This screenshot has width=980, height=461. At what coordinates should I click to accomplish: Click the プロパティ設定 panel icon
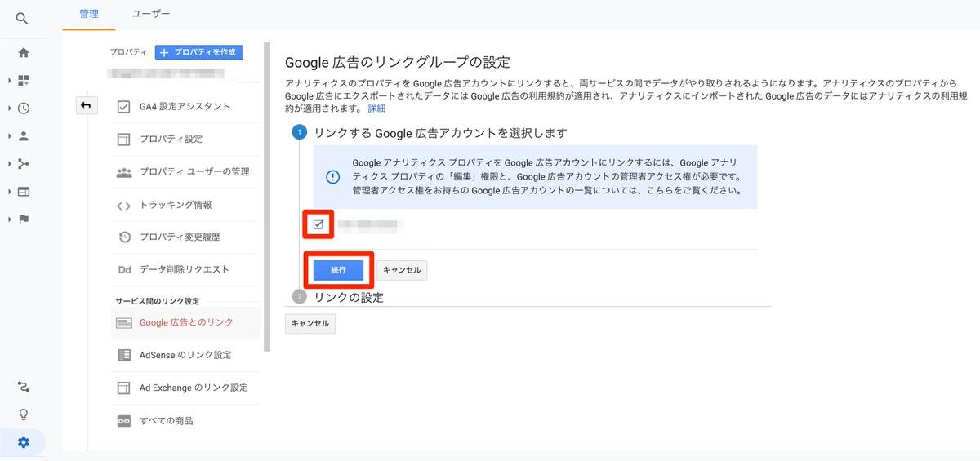click(124, 139)
